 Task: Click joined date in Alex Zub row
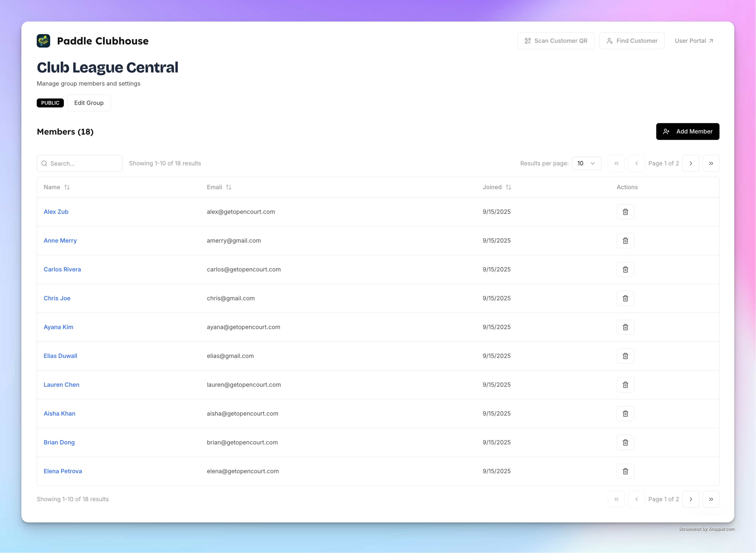[x=496, y=212]
